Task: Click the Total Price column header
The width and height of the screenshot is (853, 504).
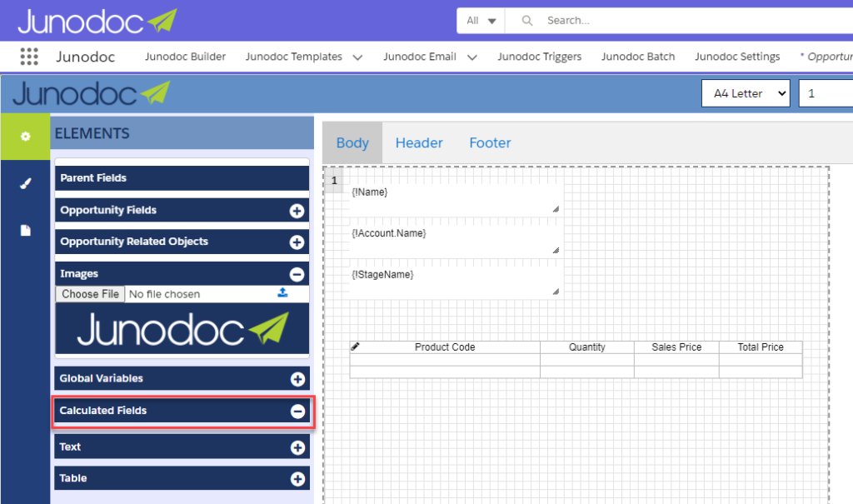Action: (x=761, y=347)
